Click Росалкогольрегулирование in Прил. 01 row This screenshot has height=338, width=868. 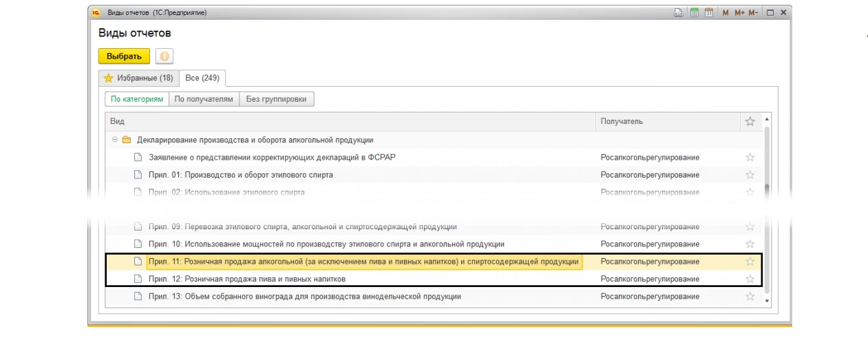[650, 175]
